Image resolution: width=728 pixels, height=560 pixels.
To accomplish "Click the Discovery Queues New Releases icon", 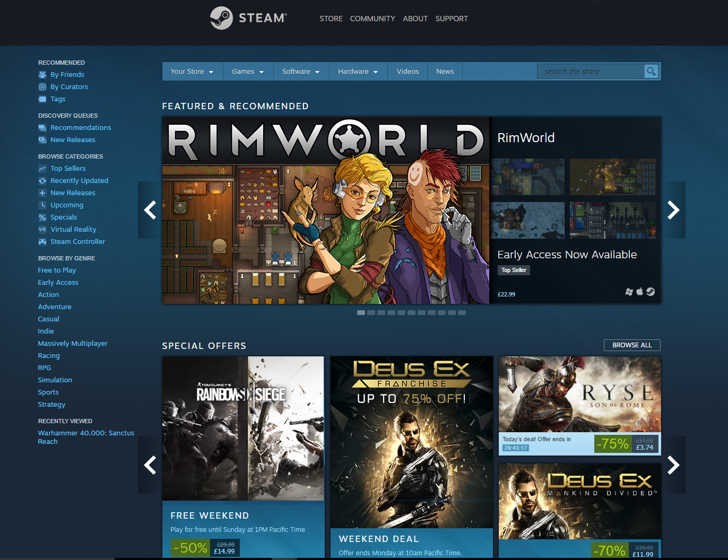I will (x=42, y=140).
